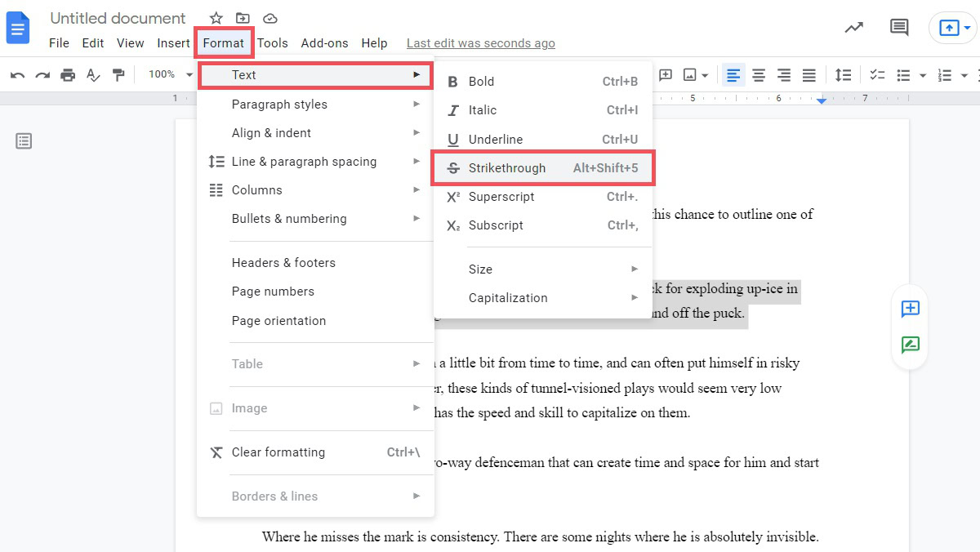Open the comment history

[x=898, y=27]
